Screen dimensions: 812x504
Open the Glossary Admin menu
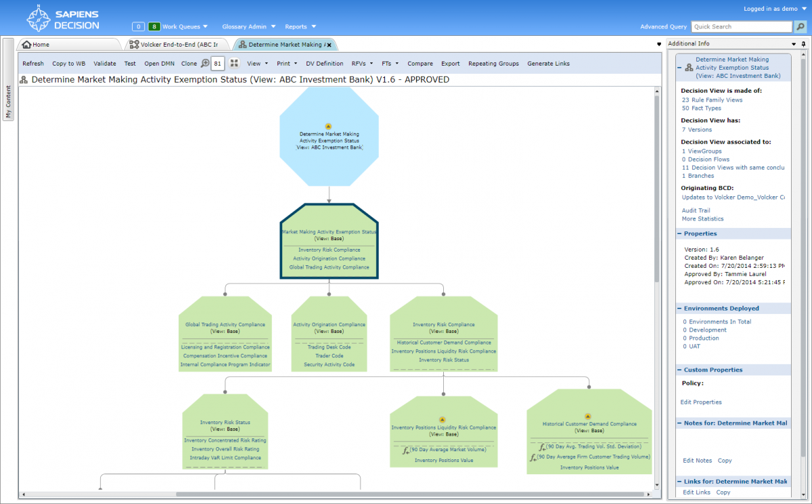pyautogui.click(x=248, y=27)
